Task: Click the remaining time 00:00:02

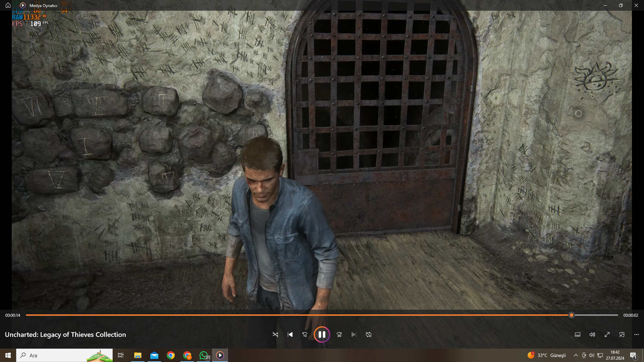Action: [631, 315]
